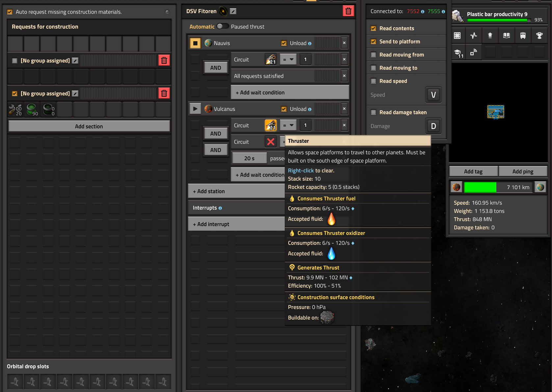Image resolution: width=552 pixels, height=392 pixels.
Task: Edit the 20 s time passed value
Action: click(x=249, y=158)
